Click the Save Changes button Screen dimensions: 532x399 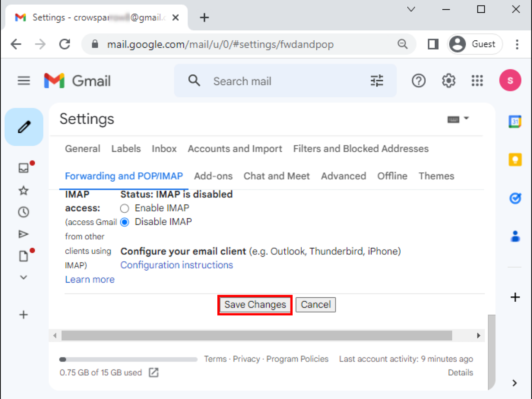(x=255, y=305)
